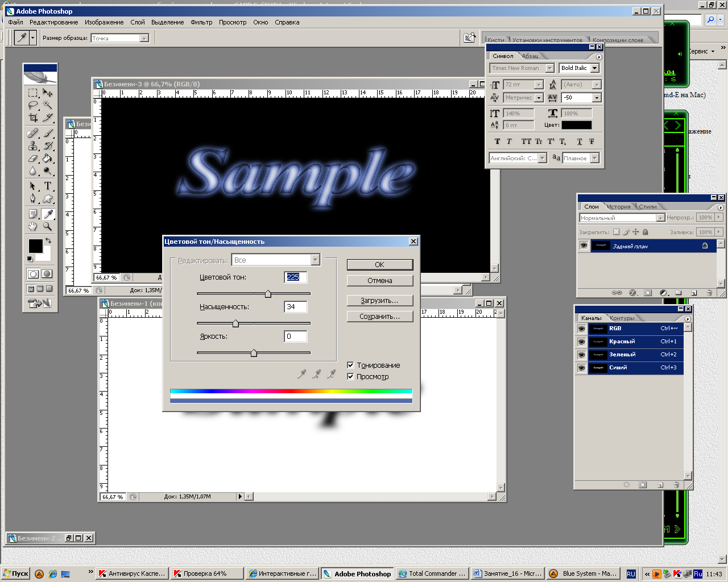Toggle underline style in Символ panel
The height and width of the screenshot is (582, 728).
pos(580,142)
